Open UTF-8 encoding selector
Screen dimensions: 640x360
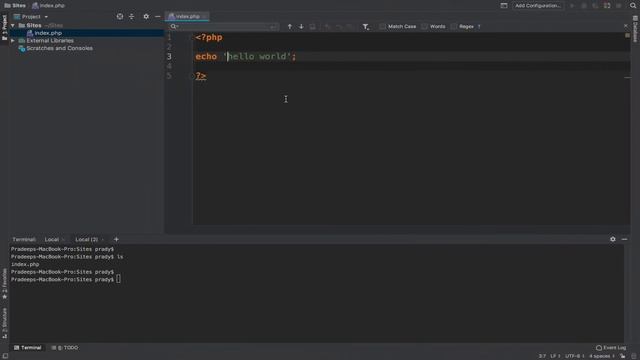pyautogui.click(x=575, y=356)
